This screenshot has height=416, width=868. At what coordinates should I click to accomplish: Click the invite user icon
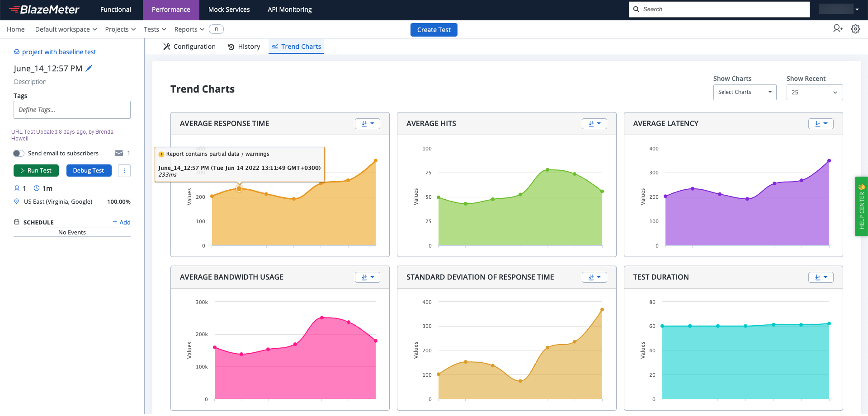coord(838,28)
